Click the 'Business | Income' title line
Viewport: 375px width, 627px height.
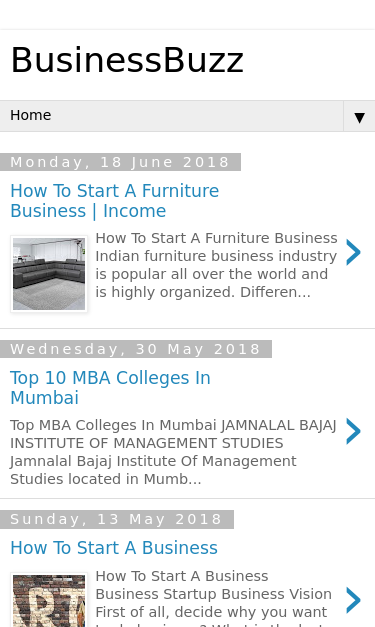point(88,211)
